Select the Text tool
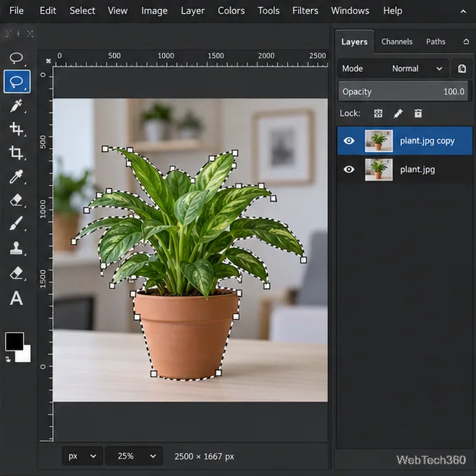476x476 pixels. (x=16, y=298)
